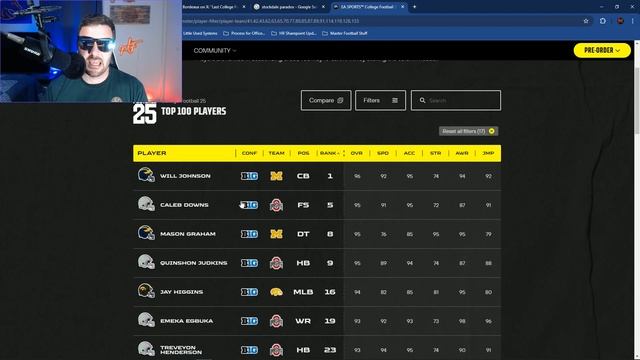Image resolution: width=640 pixels, height=360 pixels.
Task: Click the Michigan team logo in Will Johnson's row
Action: 276,176
